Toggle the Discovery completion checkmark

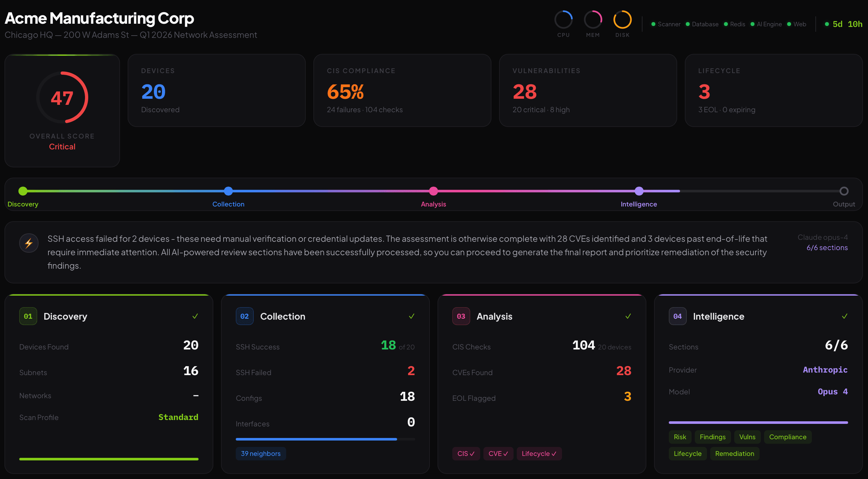[x=195, y=316]
